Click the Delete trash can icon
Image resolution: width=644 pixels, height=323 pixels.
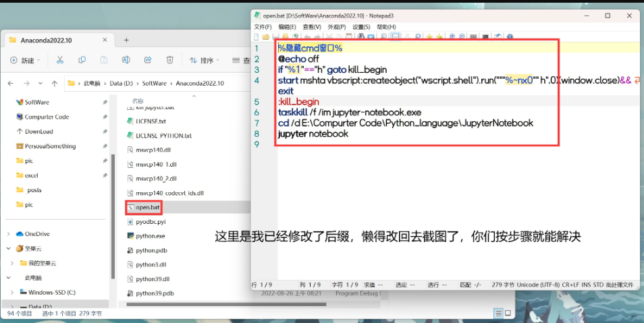[169, 60]
